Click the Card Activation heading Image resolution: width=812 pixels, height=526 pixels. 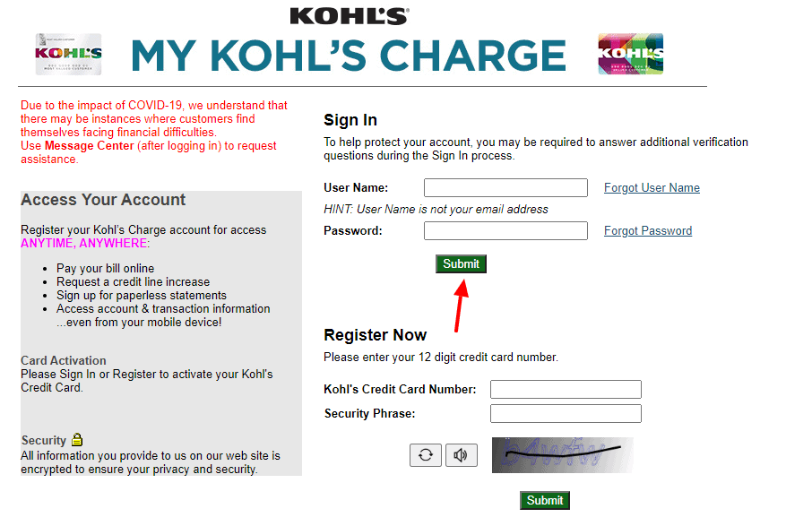(63, 360)
